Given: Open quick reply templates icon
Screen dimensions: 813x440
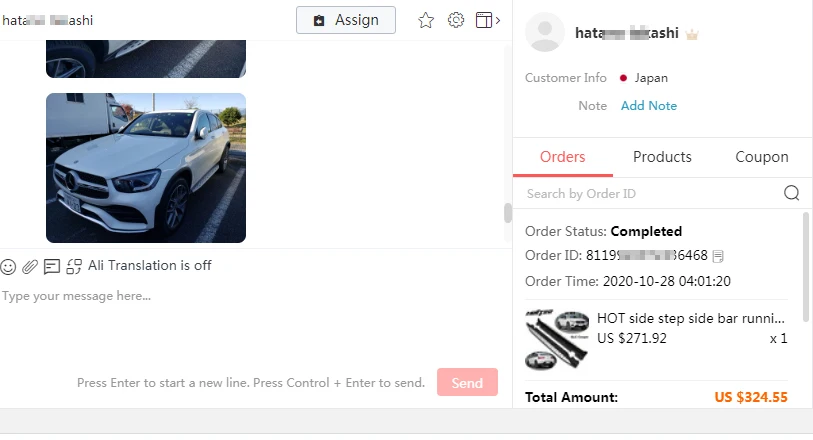Looking at the screenshot, I should tap(52, 266).
